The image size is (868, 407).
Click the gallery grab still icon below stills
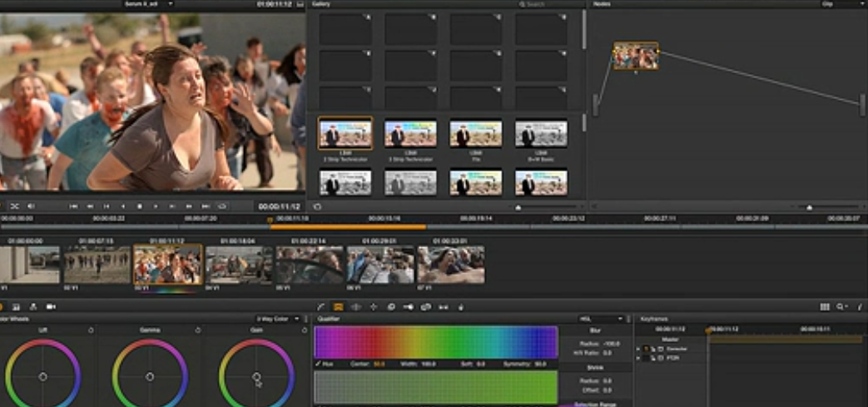click(x=317, y=206)
